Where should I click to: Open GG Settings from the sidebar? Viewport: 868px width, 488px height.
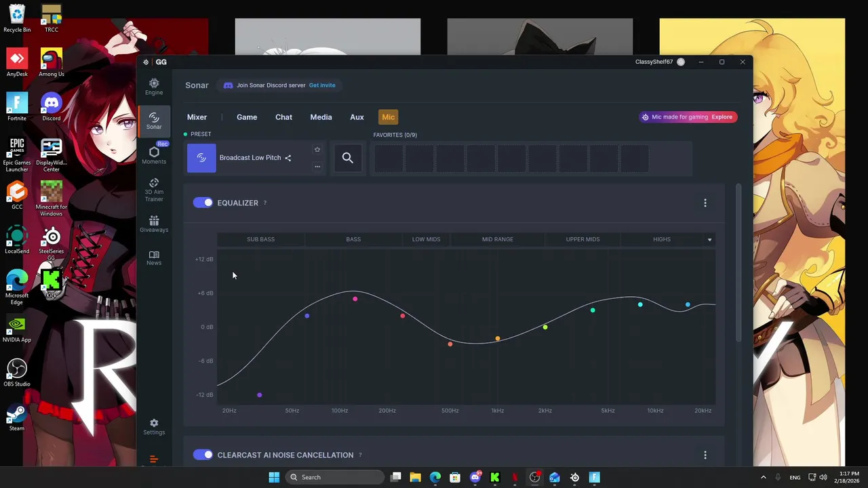coord(154,426)
